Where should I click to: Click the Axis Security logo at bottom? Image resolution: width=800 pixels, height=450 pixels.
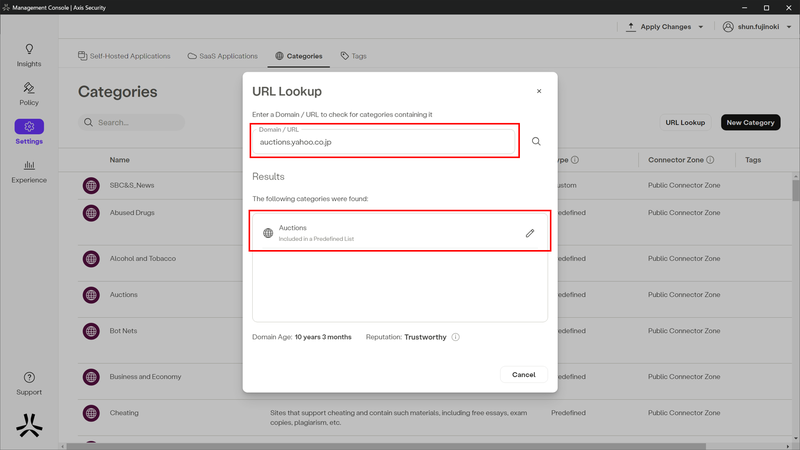[x=29, y=425]
